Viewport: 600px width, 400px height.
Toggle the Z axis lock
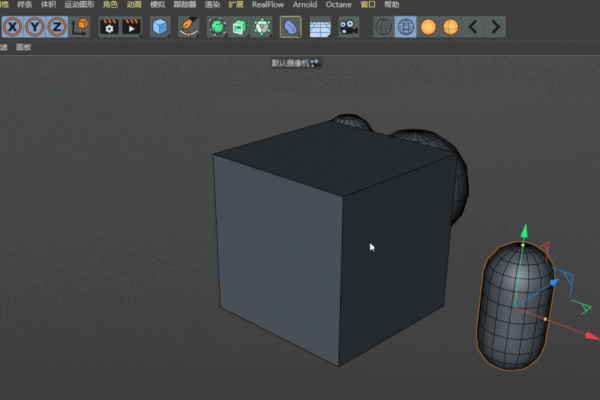[x=57, y=27]
